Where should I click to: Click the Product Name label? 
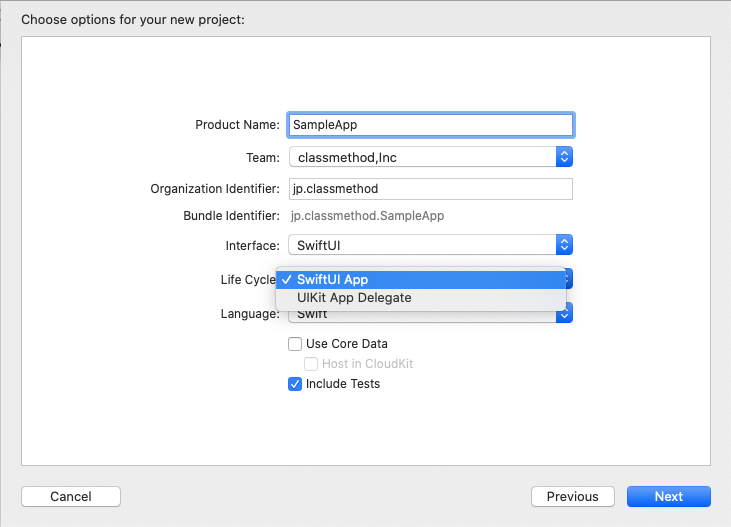point(237,125)
